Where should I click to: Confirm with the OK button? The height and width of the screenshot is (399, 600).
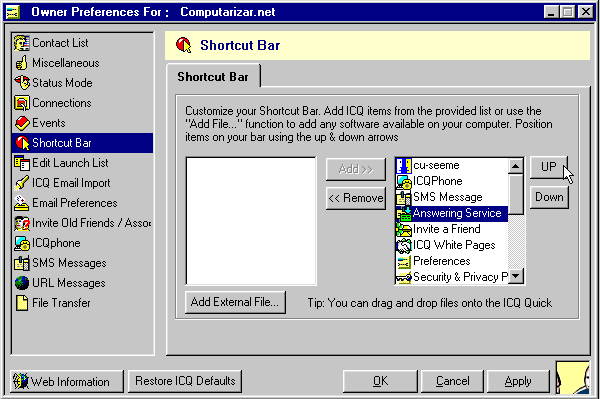[x=380, y=381]
